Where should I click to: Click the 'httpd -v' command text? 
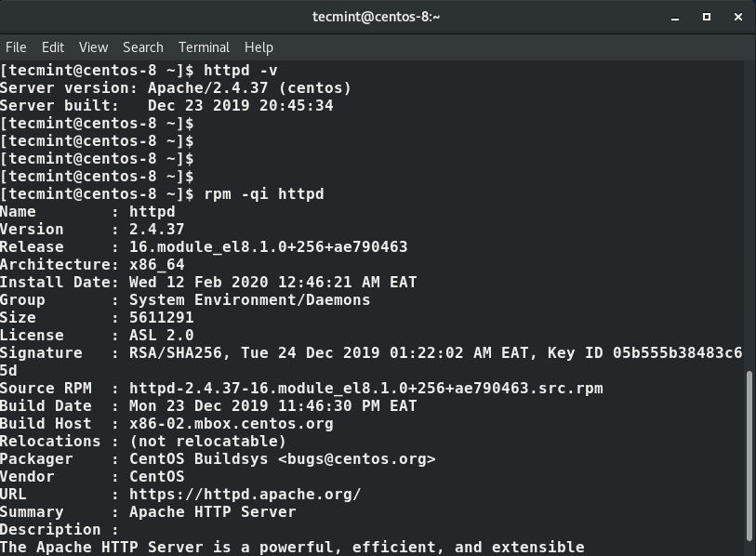[x=241, y=71]
